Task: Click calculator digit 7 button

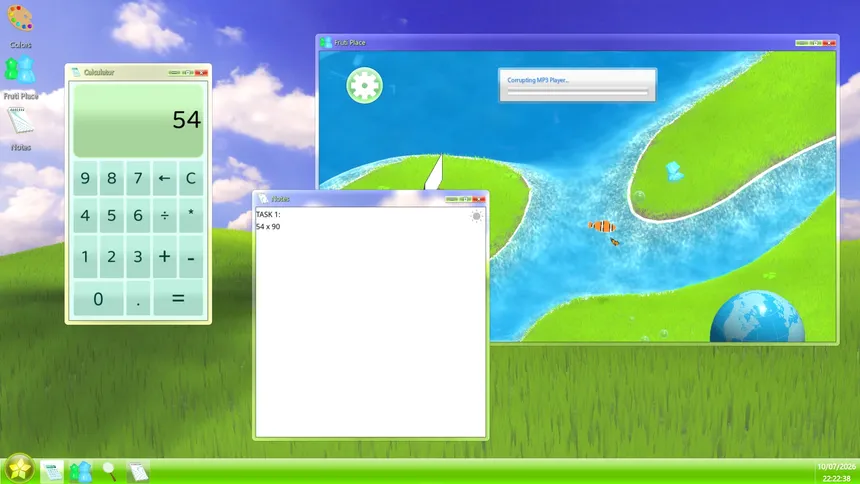Action: [x=138, y=178]
